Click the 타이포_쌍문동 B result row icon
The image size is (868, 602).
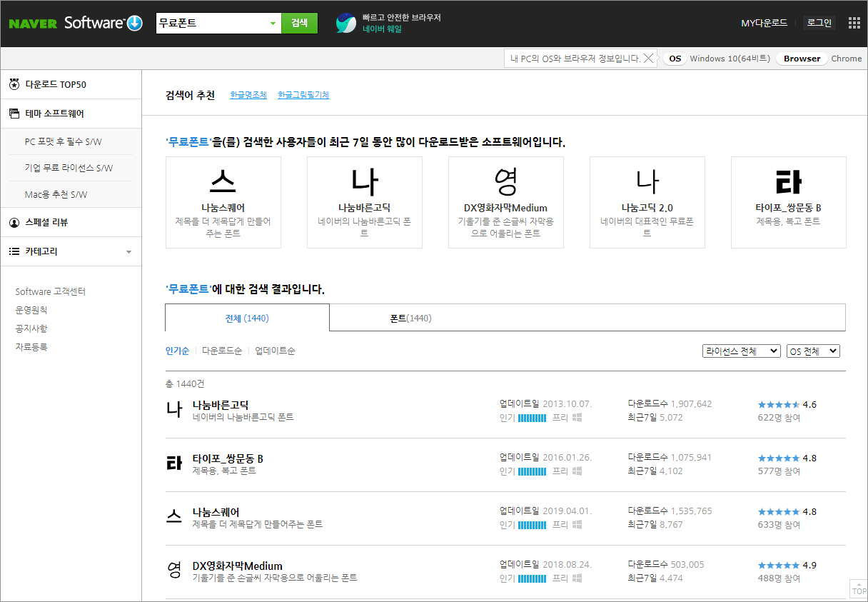pos(174,464)
